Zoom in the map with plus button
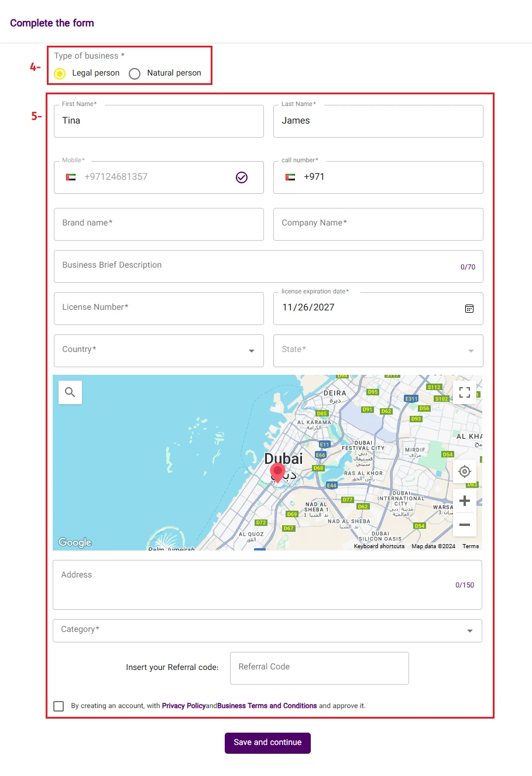Screen dimensions: 532x776 pos(465,501)
